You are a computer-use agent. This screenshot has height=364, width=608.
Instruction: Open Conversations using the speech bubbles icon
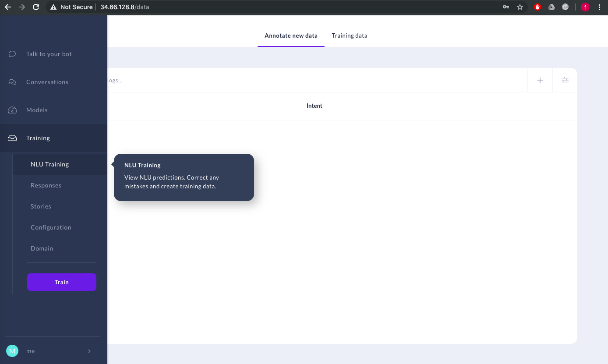click(12, 81)
